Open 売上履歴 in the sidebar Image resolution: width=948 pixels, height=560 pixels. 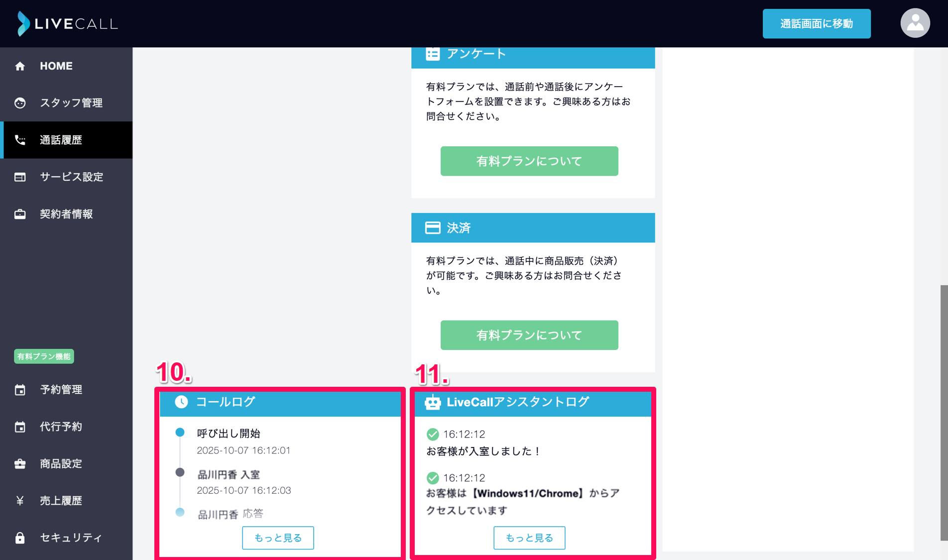click(66, 501)
